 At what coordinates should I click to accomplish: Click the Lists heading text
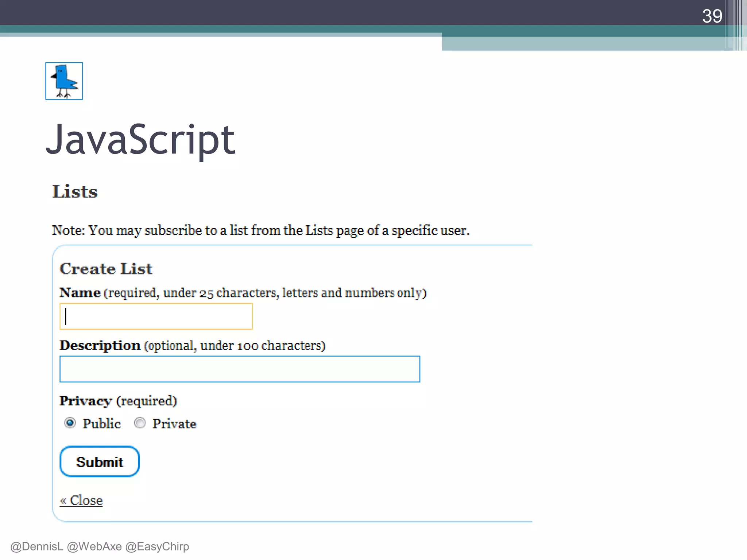click(75, 192)
